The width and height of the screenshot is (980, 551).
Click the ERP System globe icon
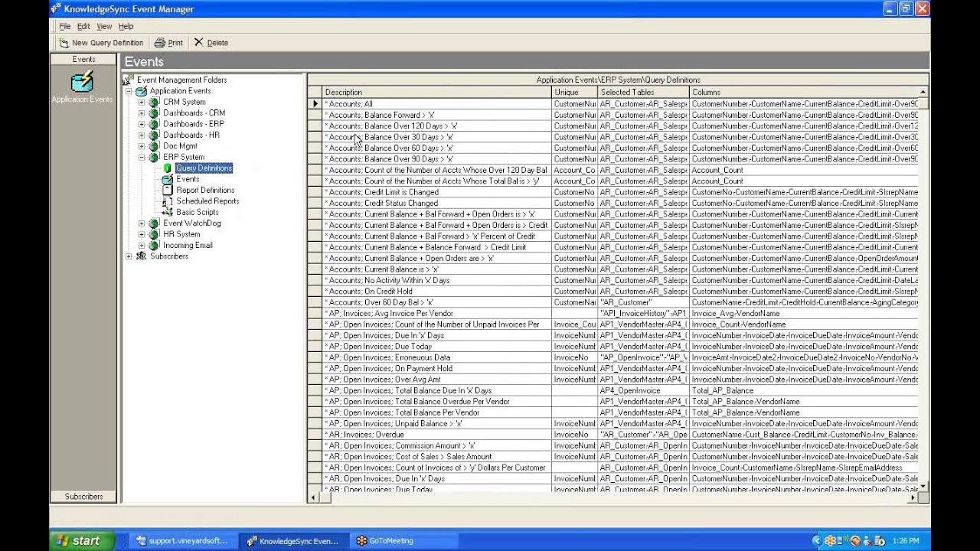(x=154, y=157)
